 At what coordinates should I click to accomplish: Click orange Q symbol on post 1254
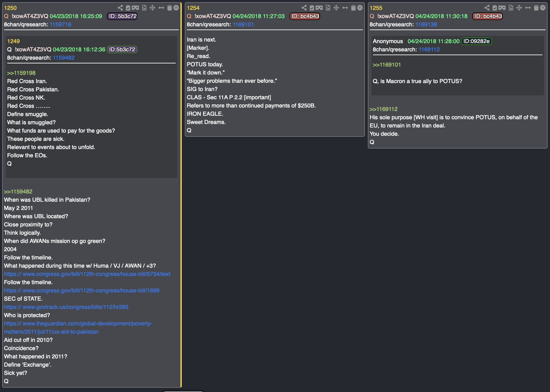pyautogui.click(x=189, y=16)
